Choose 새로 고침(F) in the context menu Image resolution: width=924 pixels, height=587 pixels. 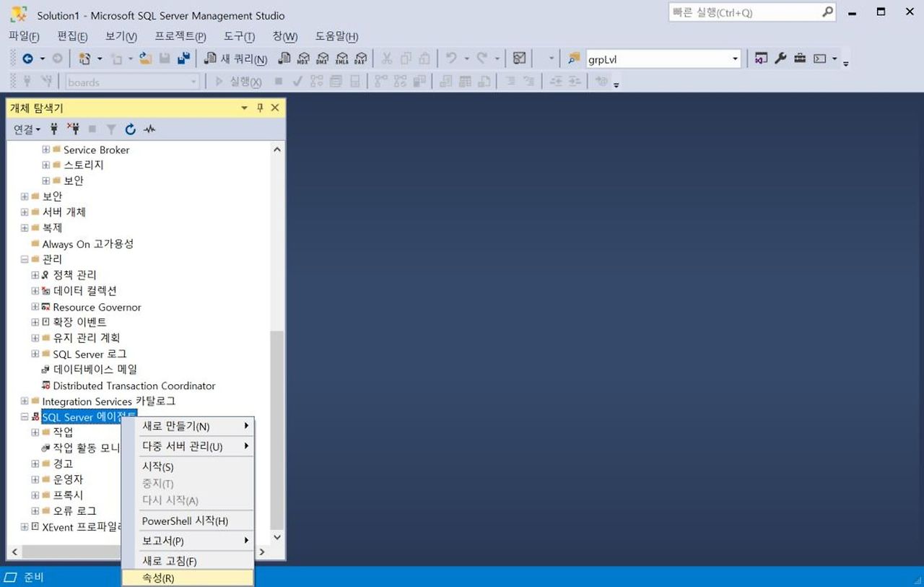click(x=188, y=561)
